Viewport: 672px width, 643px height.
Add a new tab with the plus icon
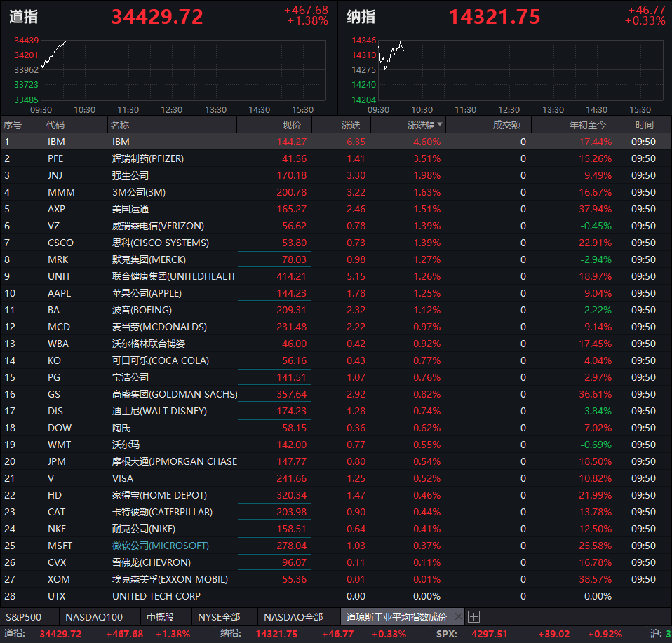pyautogui.click(x=473, y=617)
